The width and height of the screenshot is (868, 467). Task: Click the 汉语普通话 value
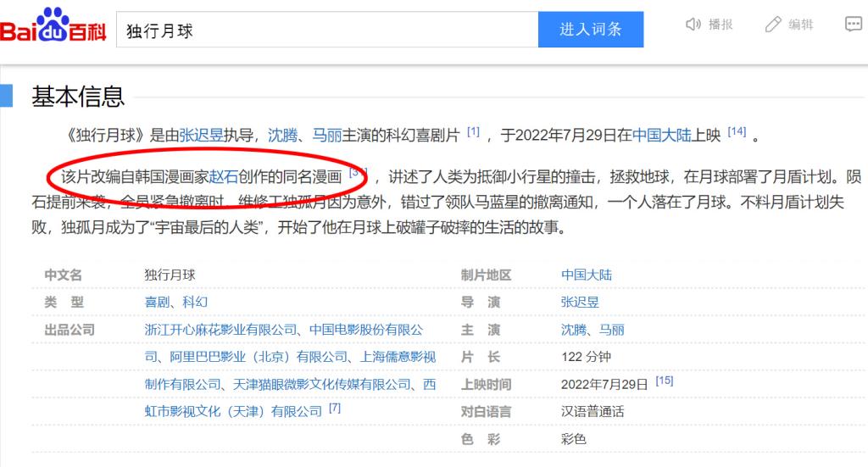593,412
